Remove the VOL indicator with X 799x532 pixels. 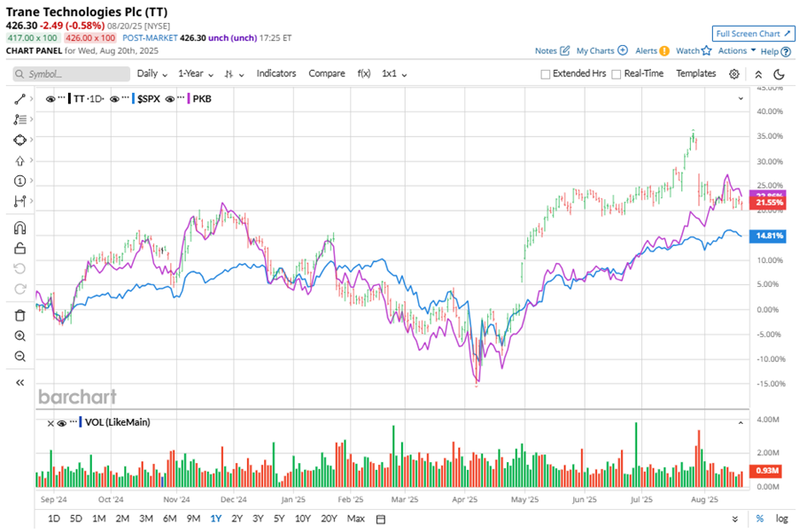point(50,423)
